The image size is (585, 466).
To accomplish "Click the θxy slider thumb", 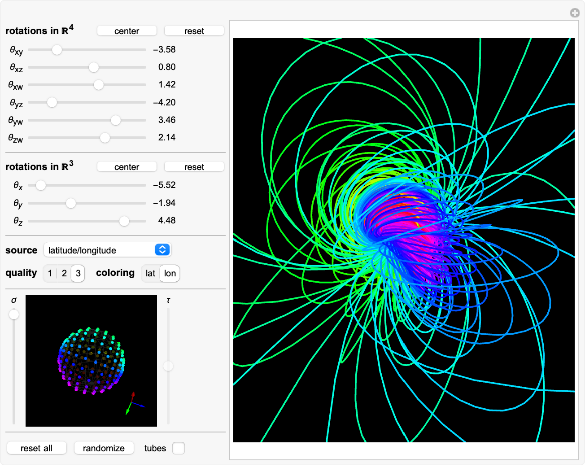I will pos(57,50).
